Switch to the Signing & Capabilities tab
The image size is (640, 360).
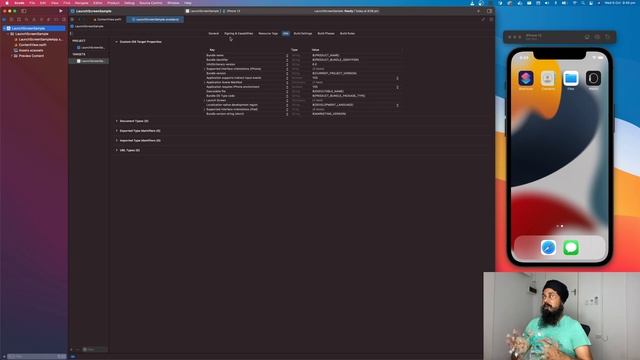(238, 33)
